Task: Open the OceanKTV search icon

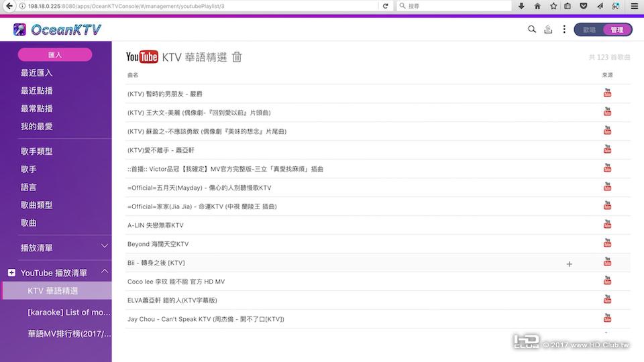Action: 532,29
